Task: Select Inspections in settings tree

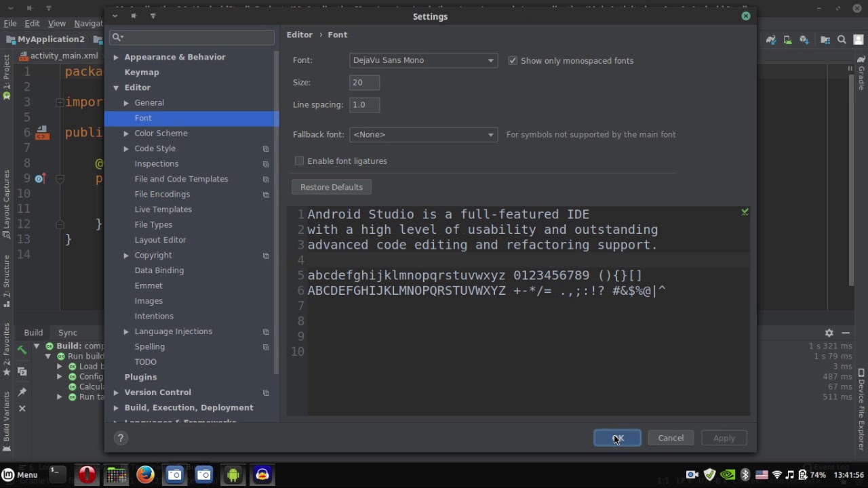Action: click(157, 164)
